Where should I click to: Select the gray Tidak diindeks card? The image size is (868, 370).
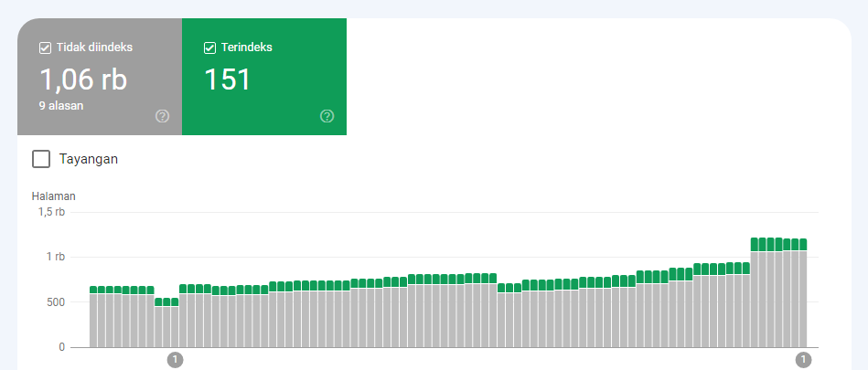click(x=100, y=77)
